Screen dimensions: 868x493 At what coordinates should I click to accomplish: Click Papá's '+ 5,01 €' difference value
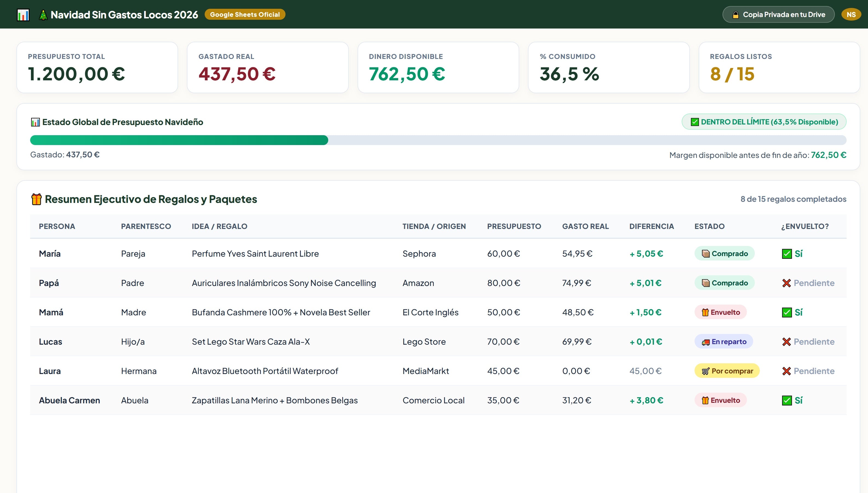pyautogui.click(x=646, y=283)
